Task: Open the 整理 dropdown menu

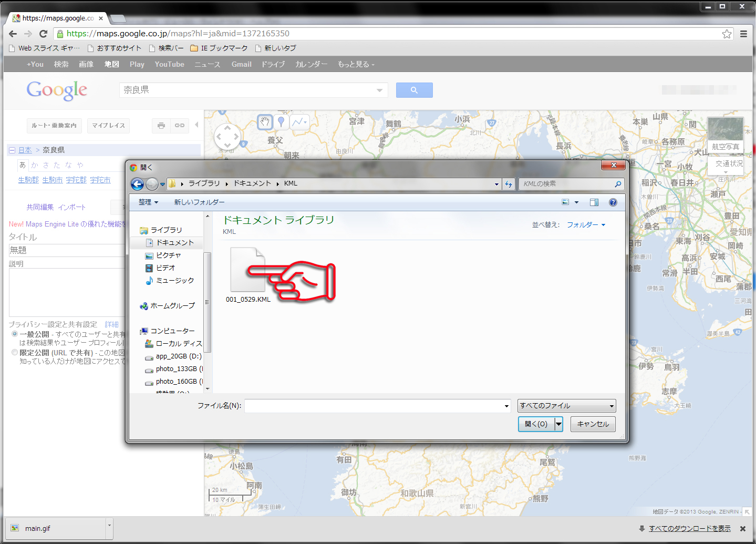Action: pos(148,202)
